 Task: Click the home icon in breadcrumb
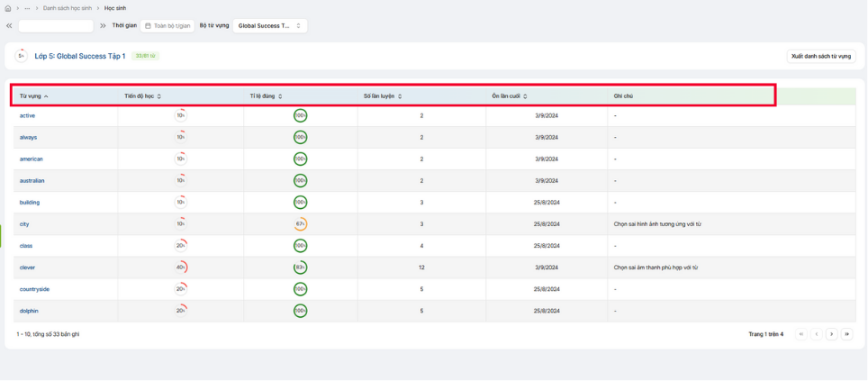tap(8, 8)
